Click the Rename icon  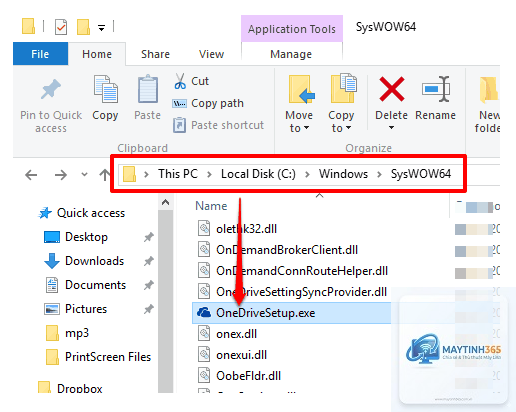tap(436, 89)
